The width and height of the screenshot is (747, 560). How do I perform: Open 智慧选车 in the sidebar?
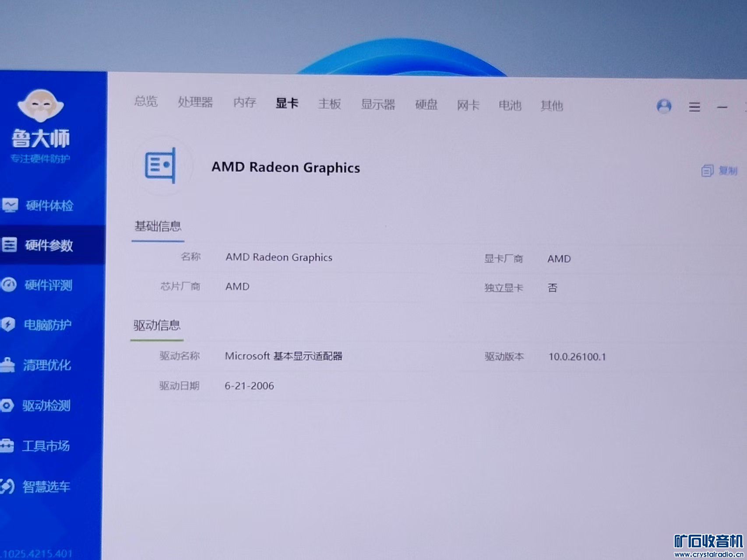(46, 486)
